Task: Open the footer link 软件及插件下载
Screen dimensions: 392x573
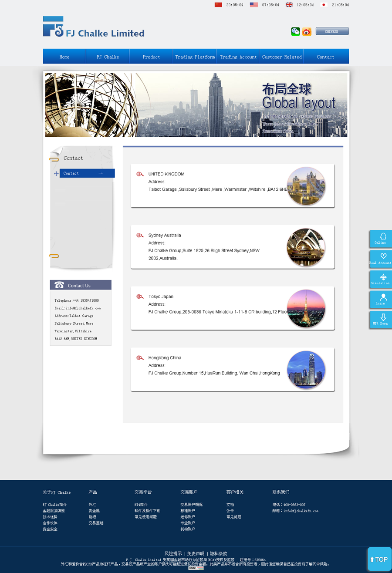Action: [147, 511]
